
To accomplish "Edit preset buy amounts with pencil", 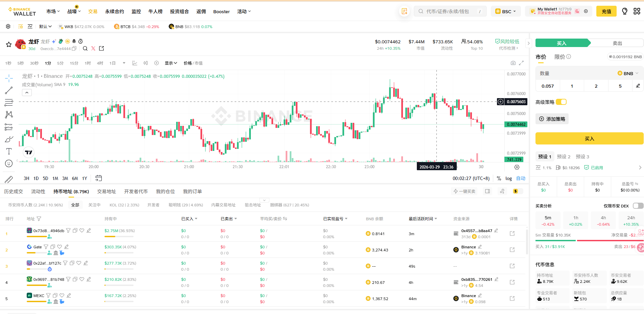I will pos(638,86).
